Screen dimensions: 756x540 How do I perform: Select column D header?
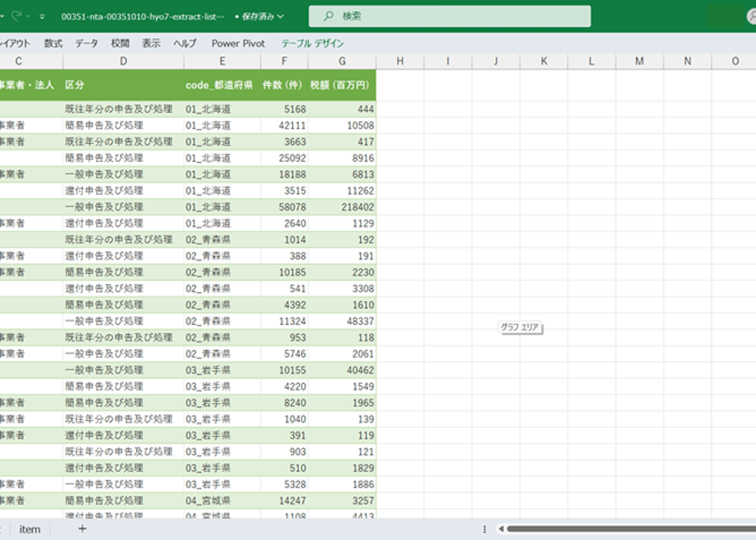click(x=124, y=61)
